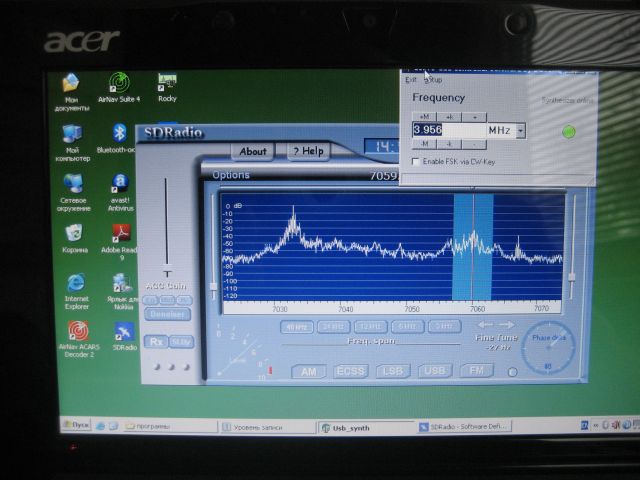The image size is (640, 480).
Task: Open the Options menu in SDRadio
Action: 231,175
